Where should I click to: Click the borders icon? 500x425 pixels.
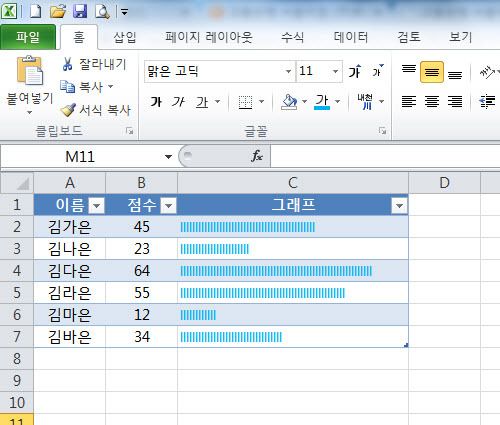click(x=246, y=102)
